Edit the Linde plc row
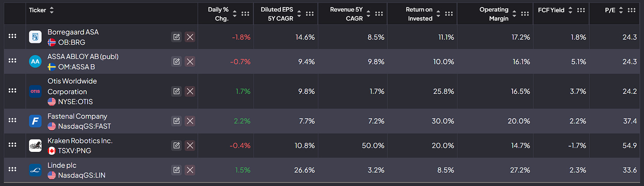This screenshot has height=186, width=644. coord(176,170)
